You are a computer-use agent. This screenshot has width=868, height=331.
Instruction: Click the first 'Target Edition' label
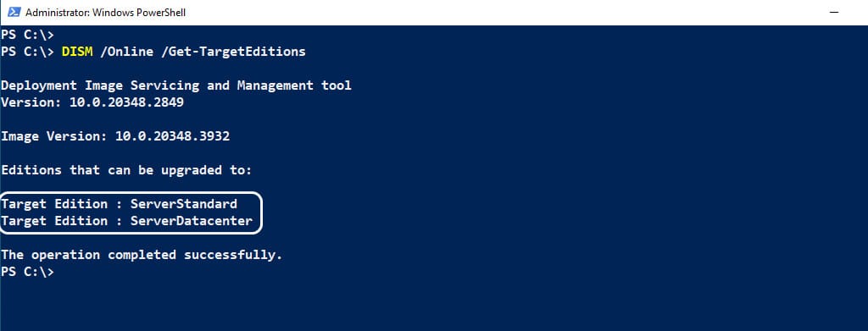[x=54, y=204]
